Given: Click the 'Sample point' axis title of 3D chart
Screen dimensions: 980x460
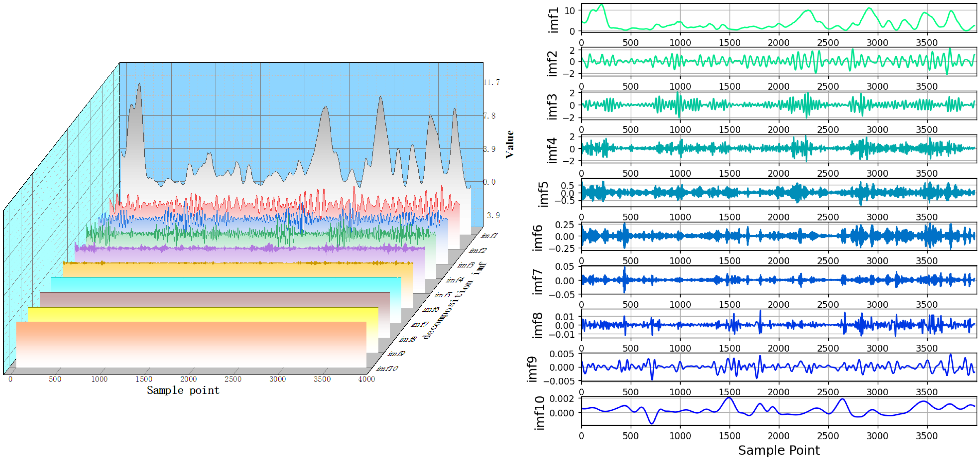Looking at the screenshot, I should 183,390.
